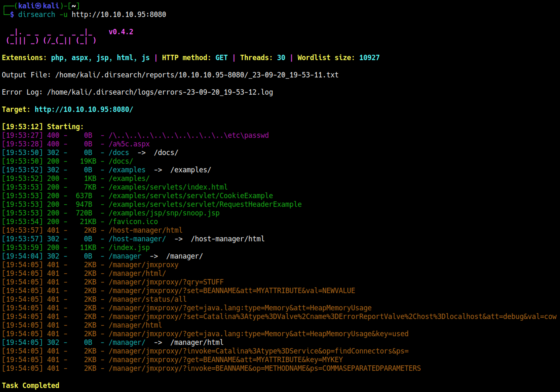Click the Task Completed message
560x392 pixels.
point(31,386)
